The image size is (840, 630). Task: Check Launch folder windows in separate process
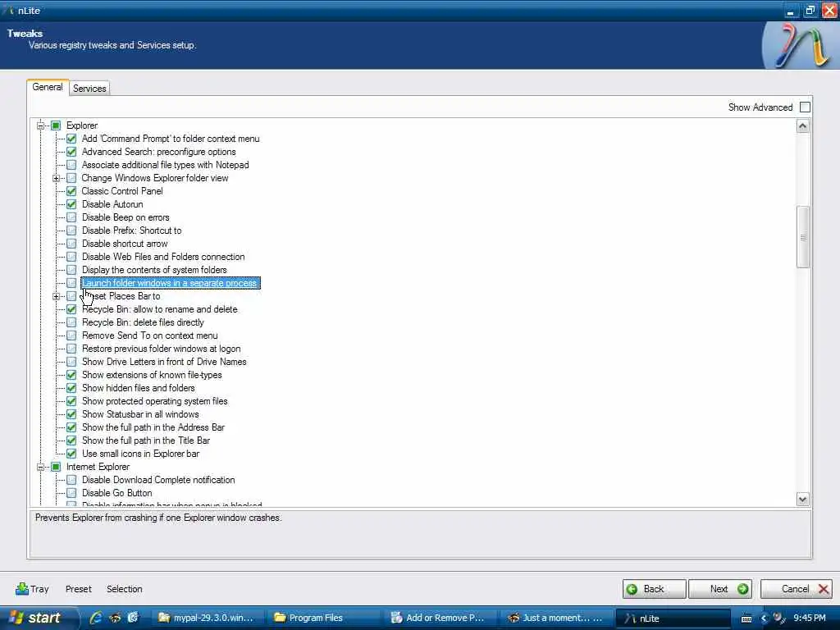click(x=71, y=283)
